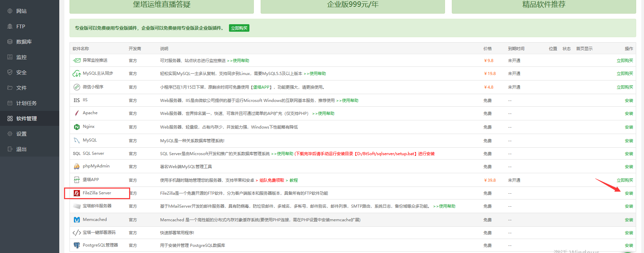644x253 pixels.
Task: Click the 异常监控推送 icon
Action: pos(77,60)
